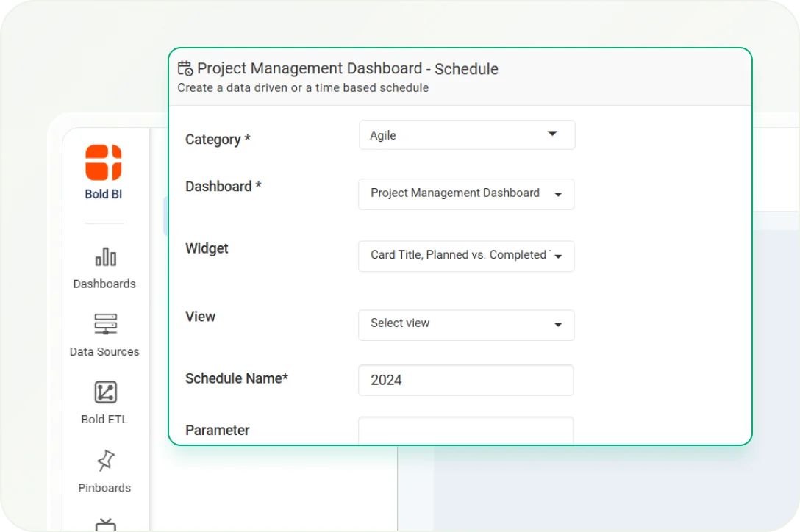Image resolution: width=800 pixels, height=532 pixels.
Task: Go to Dashboards in sidebar
Action: tap(104, 284)
